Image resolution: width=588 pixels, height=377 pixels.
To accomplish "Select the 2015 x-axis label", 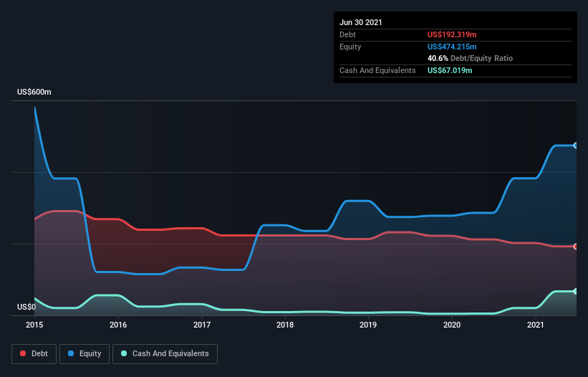I will coord(34,325).
